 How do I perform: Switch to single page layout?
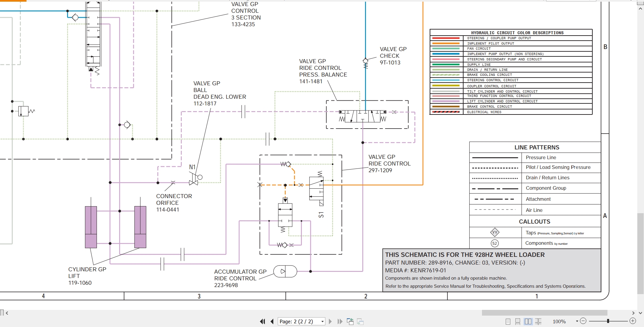[x=508, y=322]
